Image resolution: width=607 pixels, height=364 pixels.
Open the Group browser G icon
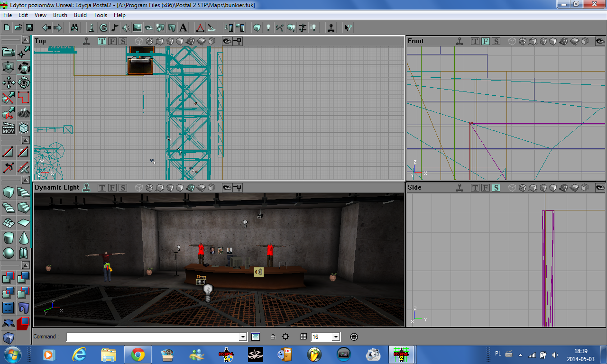click(x=103, y=27)
